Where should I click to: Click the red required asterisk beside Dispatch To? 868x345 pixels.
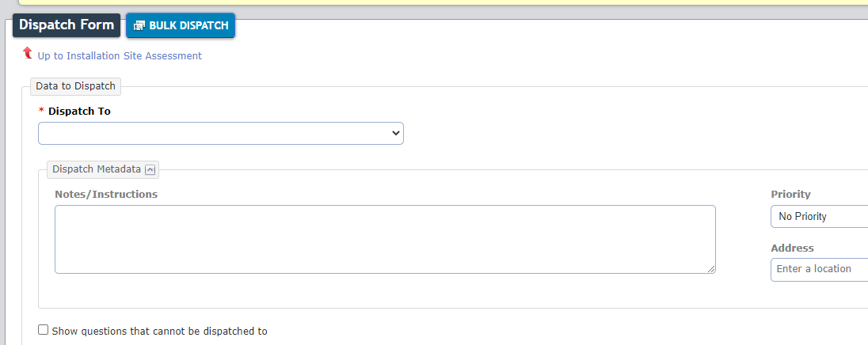(x=41, y=112)
